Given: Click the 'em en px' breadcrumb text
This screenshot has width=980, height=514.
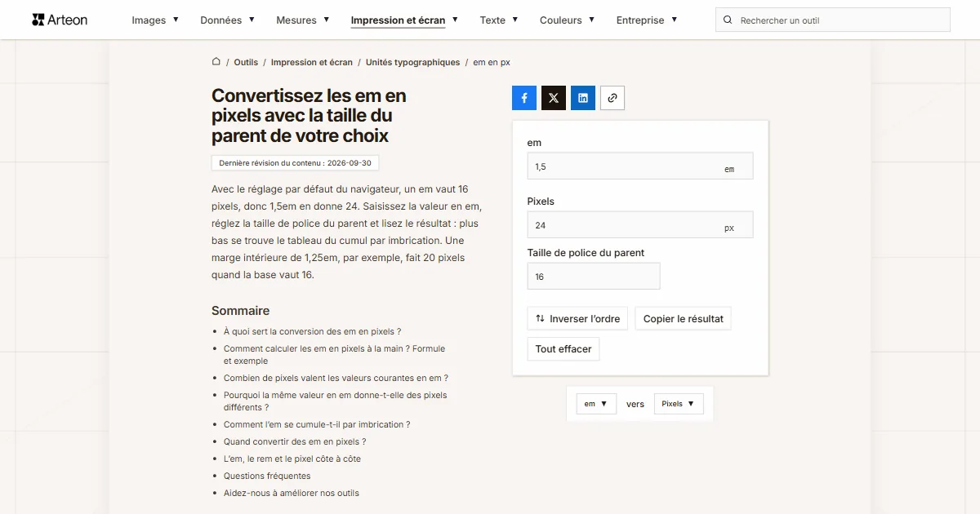Looking at the screenshot, I should coord(492,62).
